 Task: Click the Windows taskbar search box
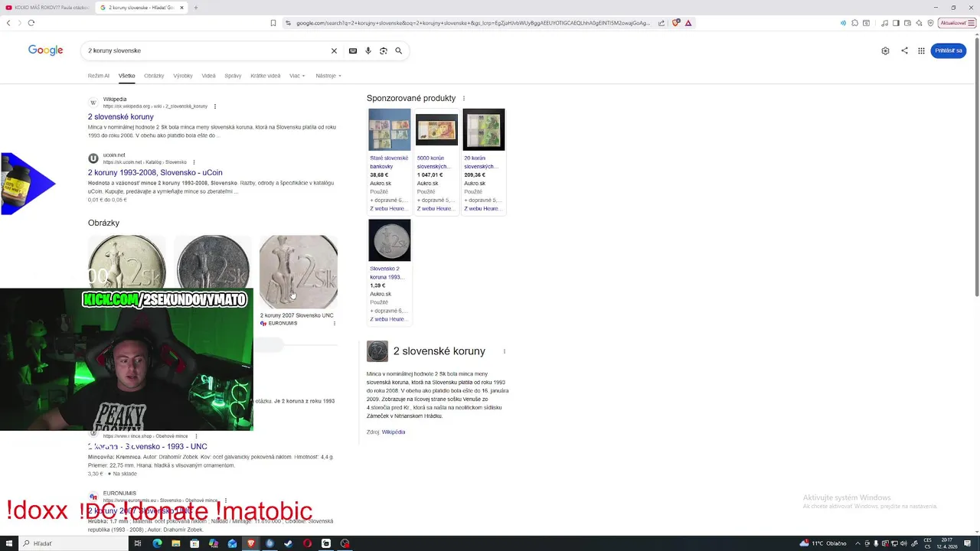coord(73,543)
